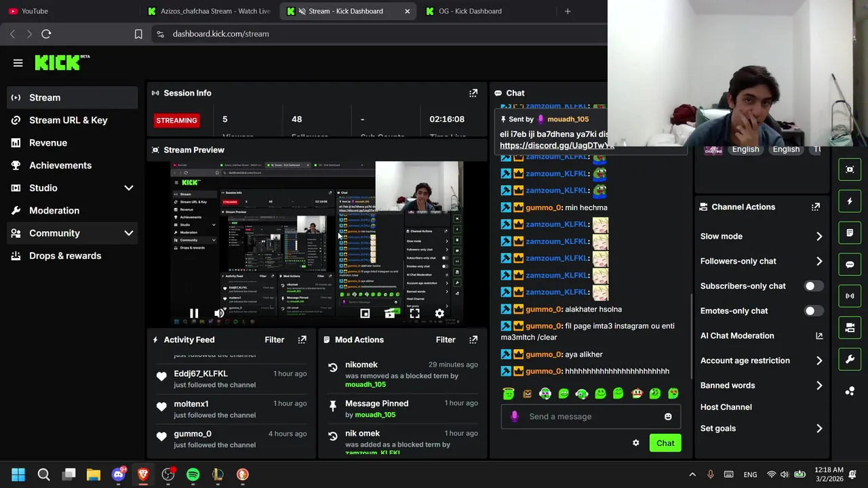
Task: Open the chat bubble widget icon
Action: click(x=850, y=264)
